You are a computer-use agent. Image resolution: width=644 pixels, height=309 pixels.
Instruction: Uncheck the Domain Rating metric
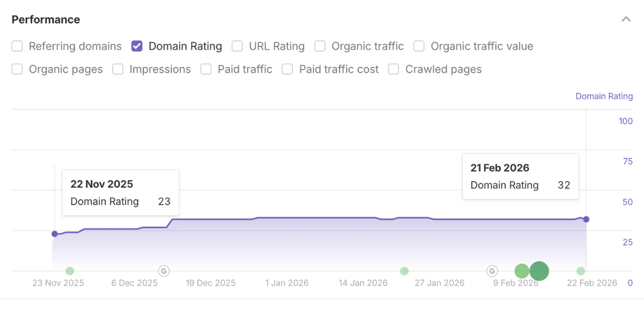(138, 45)
